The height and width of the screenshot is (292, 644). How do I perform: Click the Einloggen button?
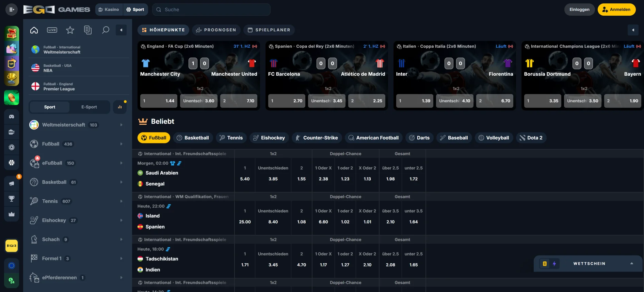(x=579, y=10)
